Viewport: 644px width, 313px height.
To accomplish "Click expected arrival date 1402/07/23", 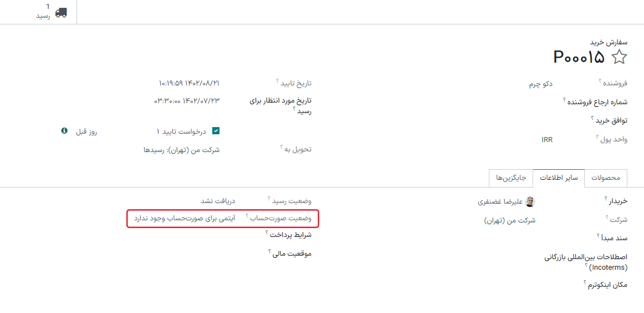I will pyautogui.click(x=187, y=101).
